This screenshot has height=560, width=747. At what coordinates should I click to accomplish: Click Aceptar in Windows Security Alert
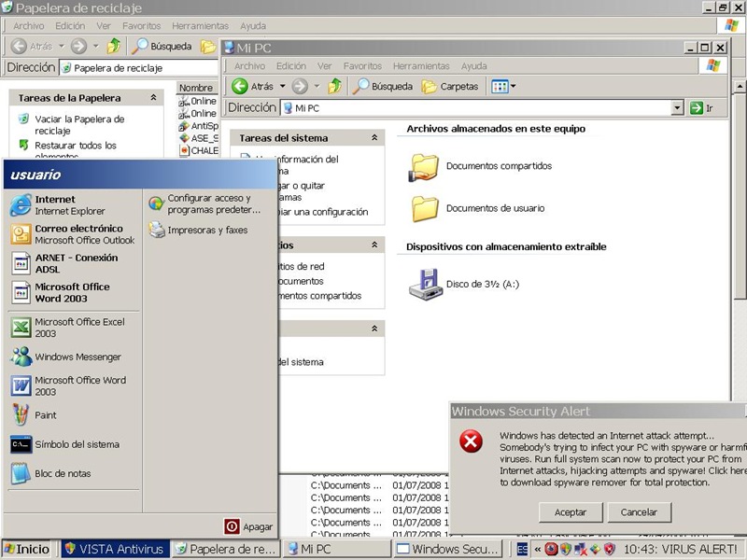(x=571, y=512)
